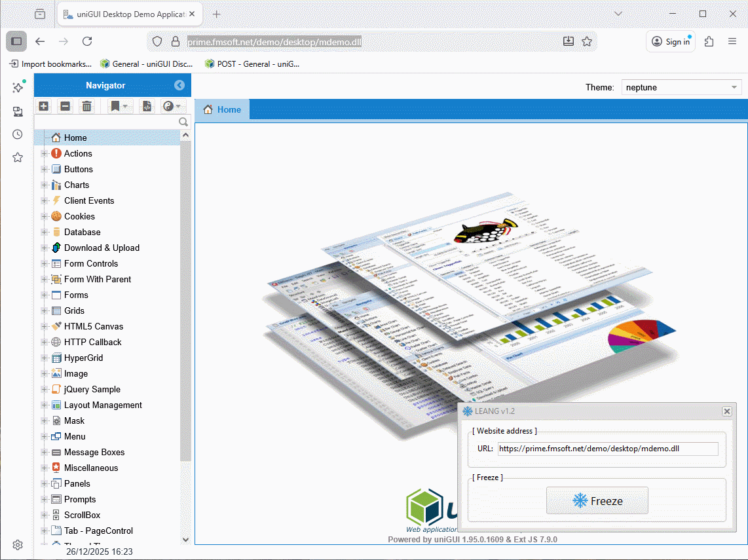Expand the Buttons tree node
Image resolution: width=748 pixels, height=560 pixels.
(x=45, y=169)
